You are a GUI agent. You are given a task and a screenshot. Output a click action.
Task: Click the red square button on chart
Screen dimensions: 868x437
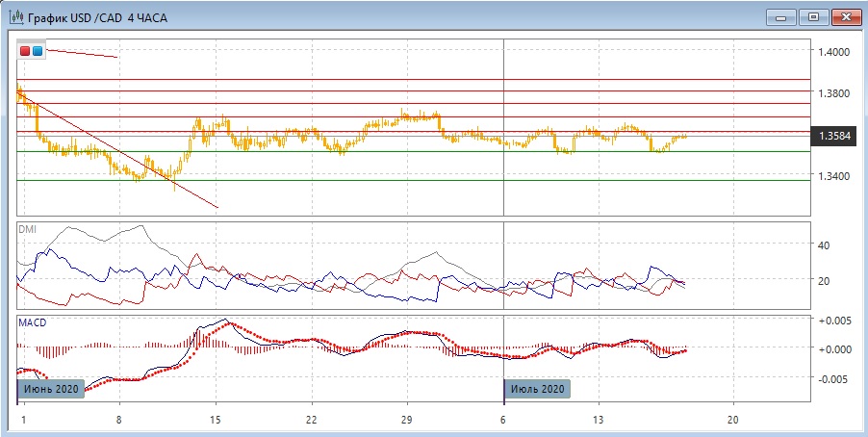point(25,50)
